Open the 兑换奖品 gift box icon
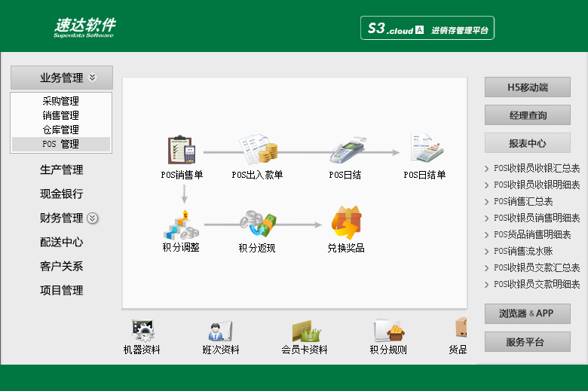This screenshot has width=588, height=391. pos(347,223)
